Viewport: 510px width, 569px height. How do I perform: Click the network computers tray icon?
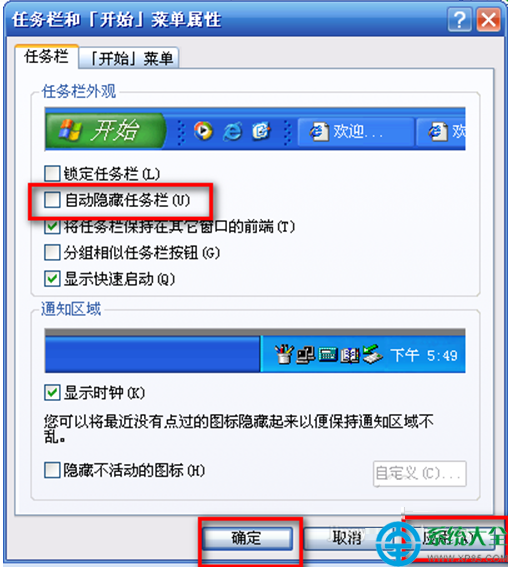(306, 355)
